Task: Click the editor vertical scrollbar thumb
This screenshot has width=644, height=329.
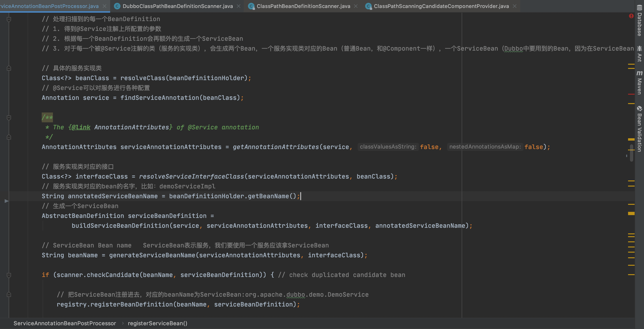Action: [632, 153]
